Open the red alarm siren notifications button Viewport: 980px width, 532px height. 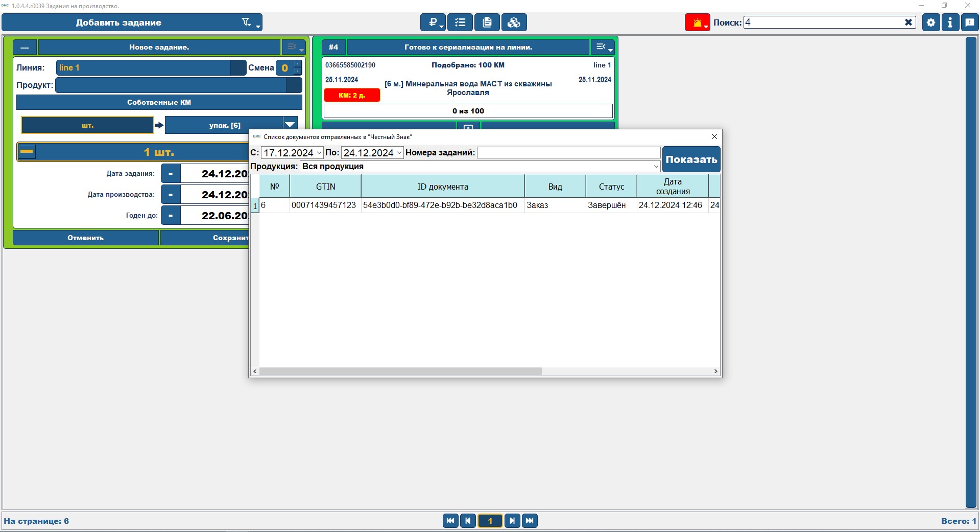698,22
